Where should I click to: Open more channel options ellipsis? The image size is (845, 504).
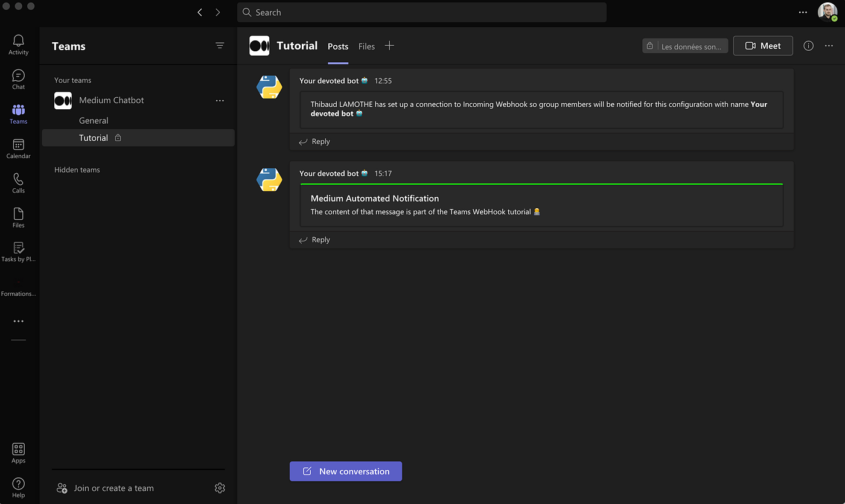tap(829, 46)
